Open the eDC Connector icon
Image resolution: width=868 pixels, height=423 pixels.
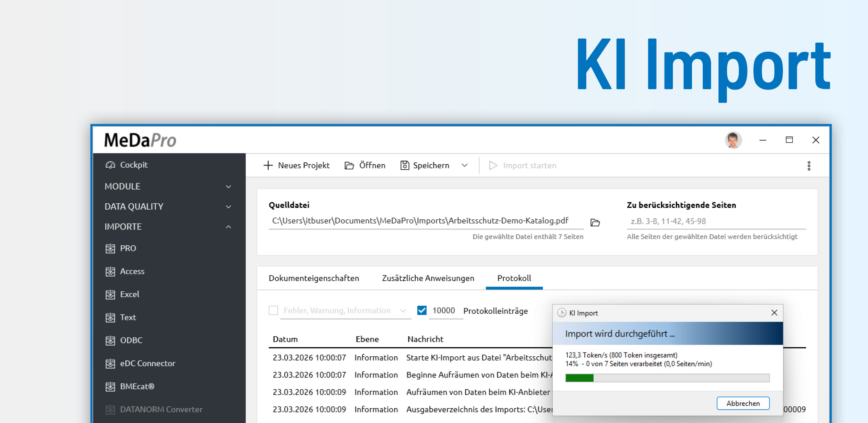coord(110,364)
